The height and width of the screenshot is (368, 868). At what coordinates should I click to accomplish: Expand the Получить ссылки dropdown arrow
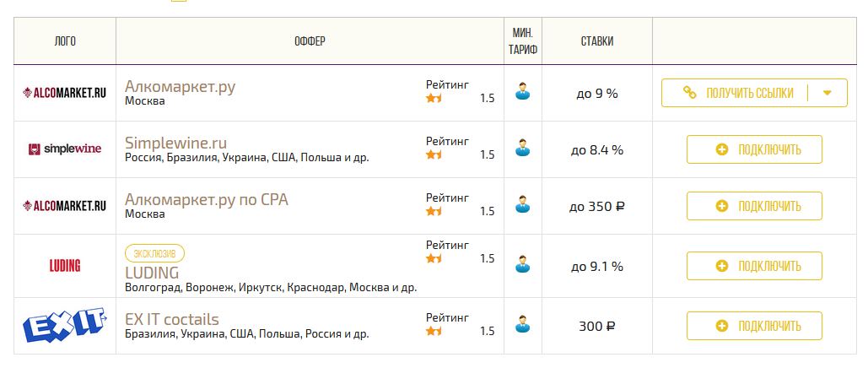(x=828, y=93)
